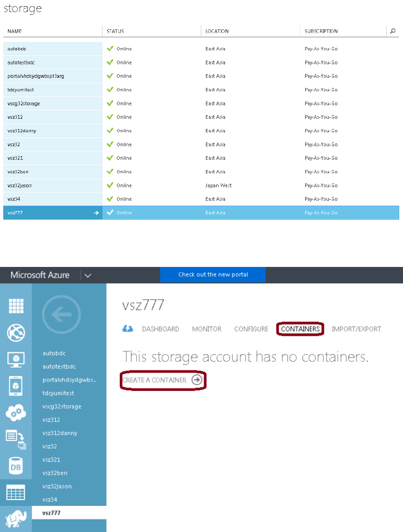
Task: Open vsz32 storage account in table
Action: pos(14,144)
